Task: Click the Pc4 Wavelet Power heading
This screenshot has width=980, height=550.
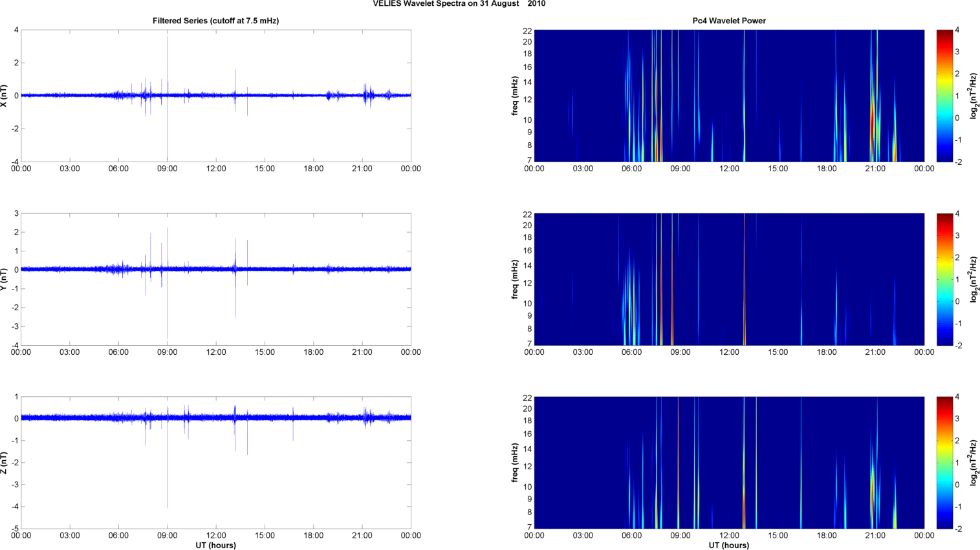Action: click(x=728, y=21)
